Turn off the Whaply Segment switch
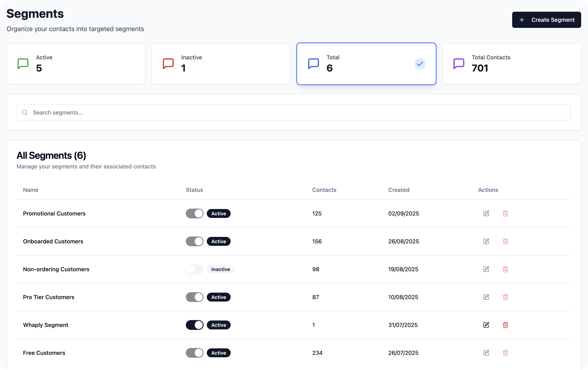Screen dimensions: 588x370 coord(194,325)
